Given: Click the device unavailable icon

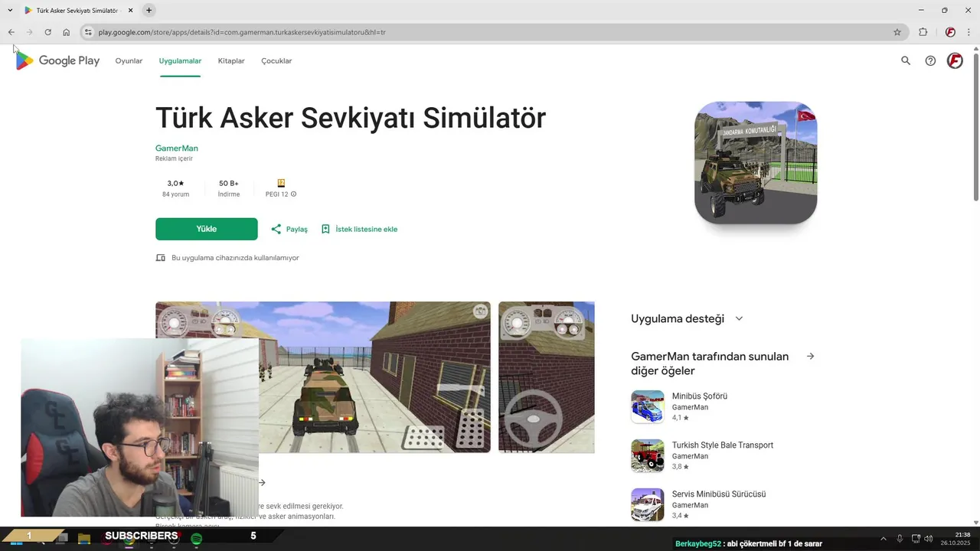Looking at the screenshot, I should click(x=160, y=258).
